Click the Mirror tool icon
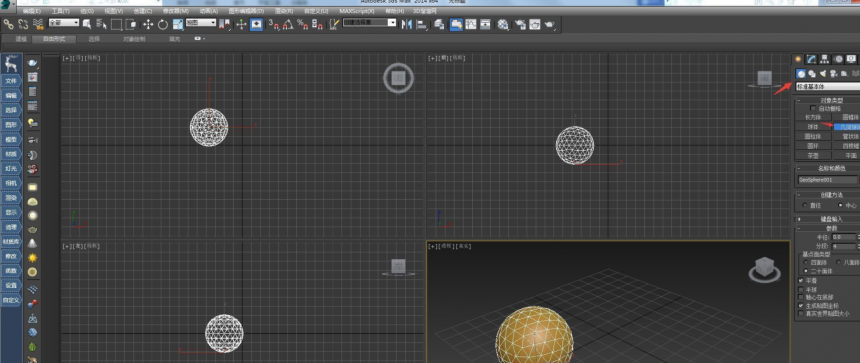 pos(406,24)
